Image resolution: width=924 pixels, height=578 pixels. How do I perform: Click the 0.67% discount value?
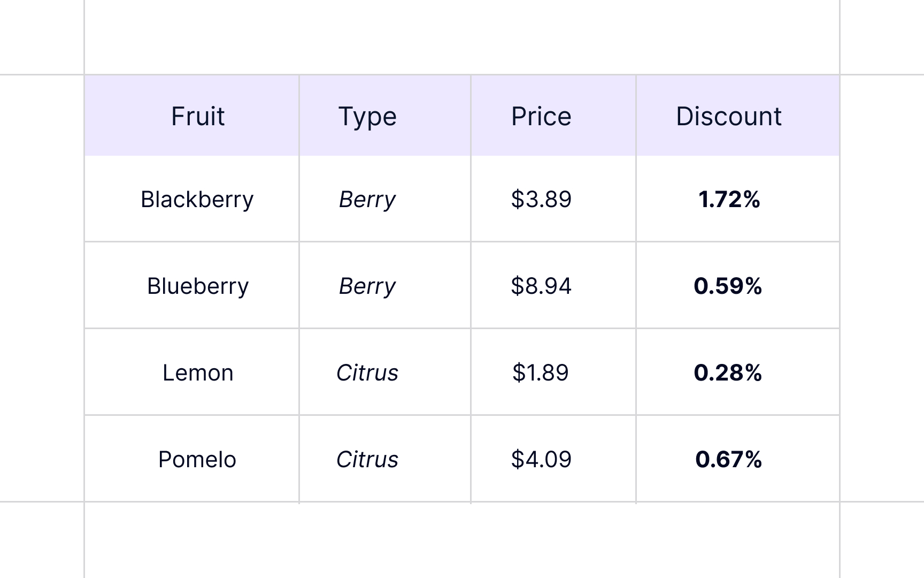pos(728,460)
